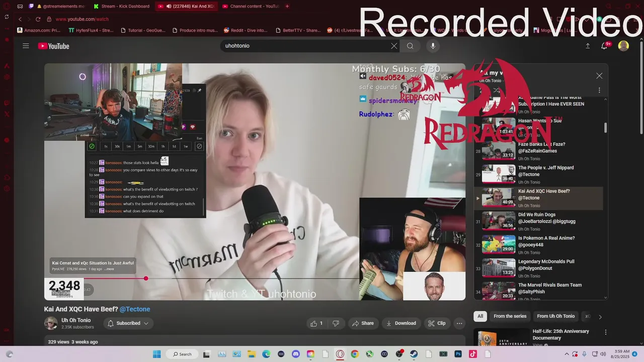
Task: Open the BetterTTV bookmark
Action: click(x=298, y=30)
